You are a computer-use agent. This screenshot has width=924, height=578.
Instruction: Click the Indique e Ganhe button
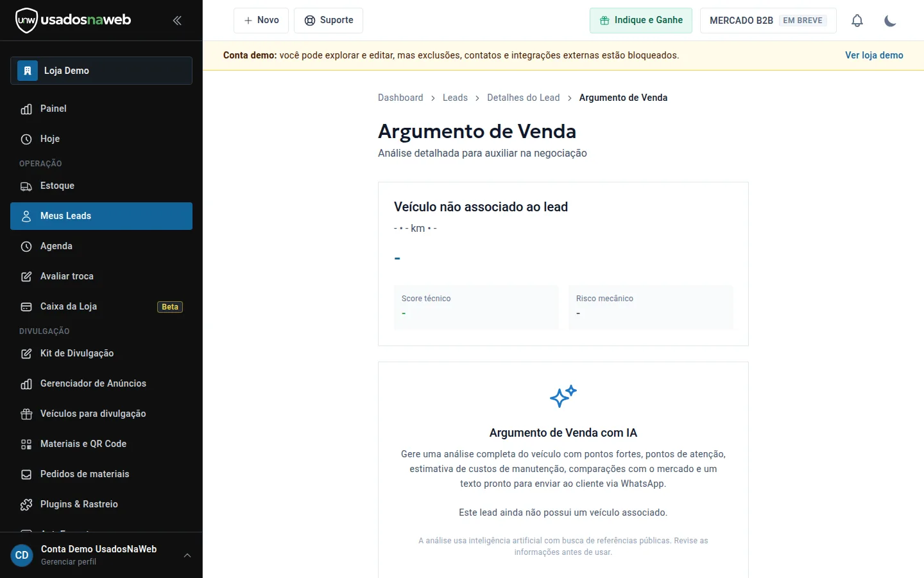click(x=641, y=21)
